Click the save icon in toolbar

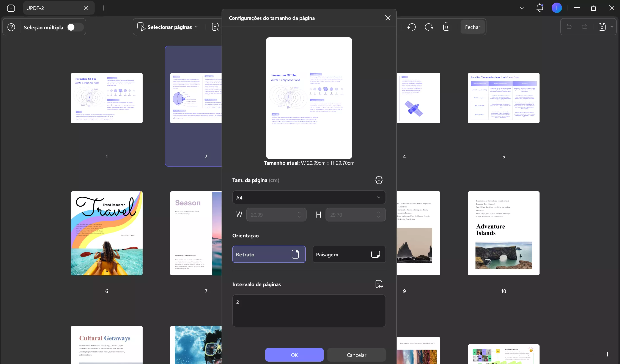tap(602, 27)
